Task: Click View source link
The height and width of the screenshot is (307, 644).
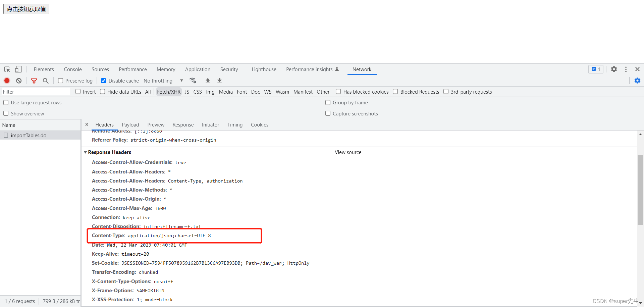Action: coord(348,152)
